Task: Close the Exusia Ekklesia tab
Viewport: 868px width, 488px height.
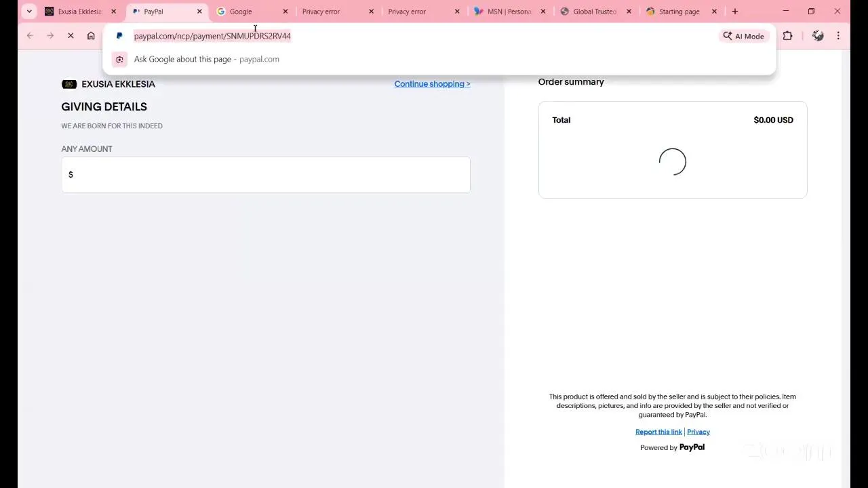Action: [x=113, y=12]
